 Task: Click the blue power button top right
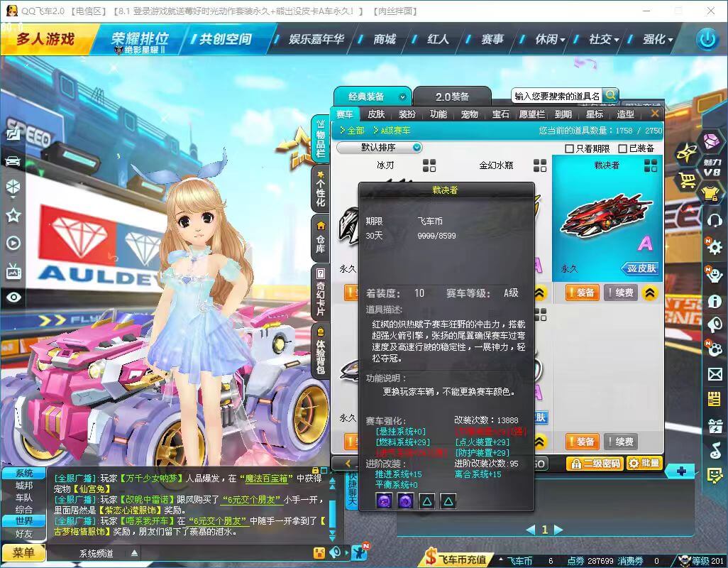707,39
